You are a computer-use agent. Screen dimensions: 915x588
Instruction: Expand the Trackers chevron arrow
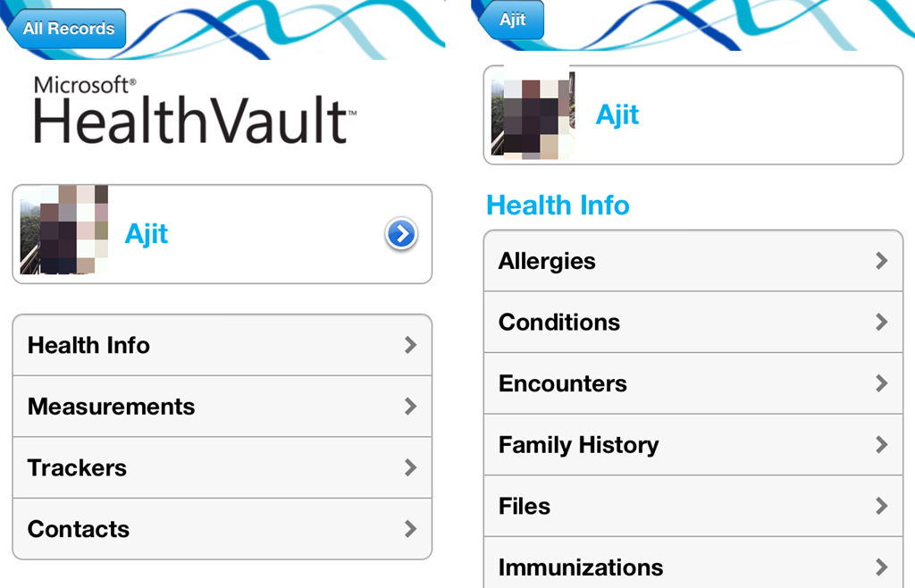pyautogui.click(x=410, y=467)
